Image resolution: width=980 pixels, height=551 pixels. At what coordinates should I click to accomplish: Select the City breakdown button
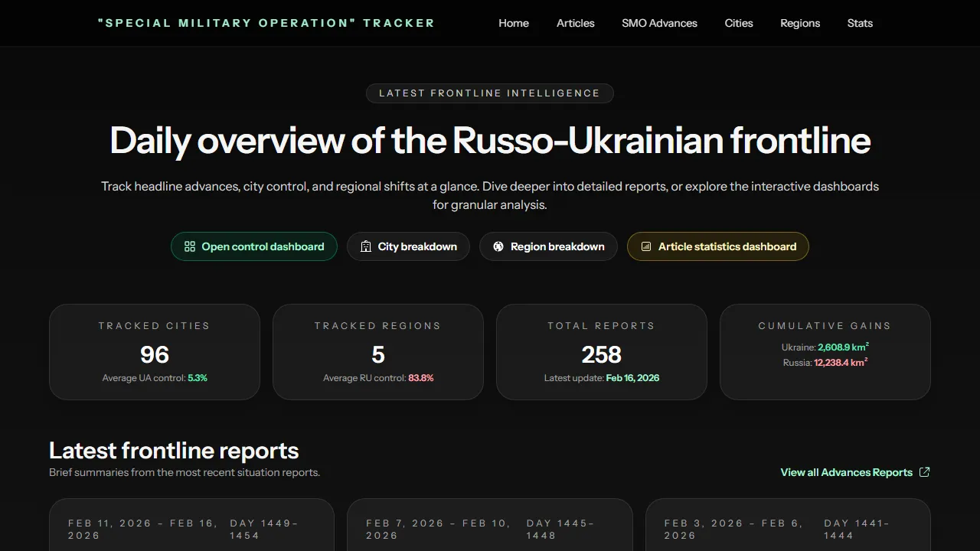coord(408,246)
